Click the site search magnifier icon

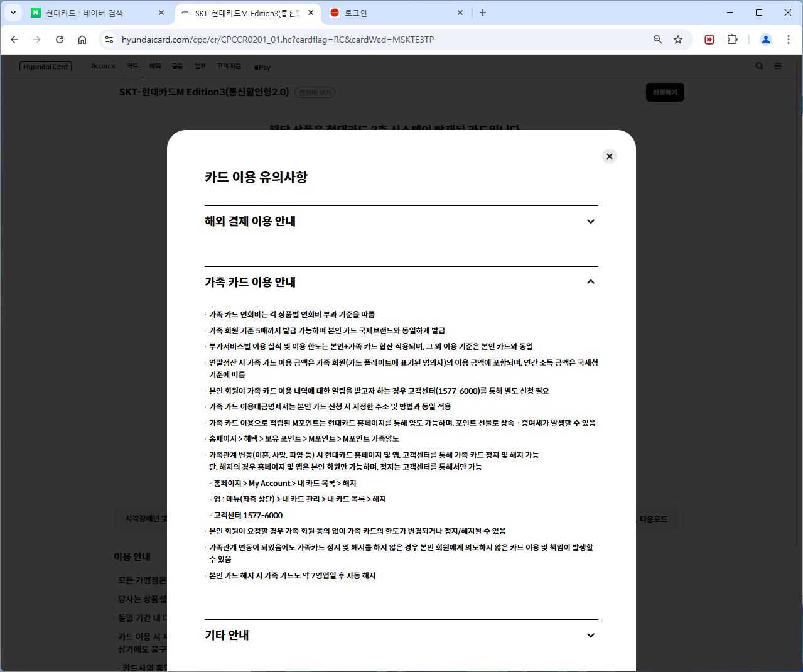point(759,66)
